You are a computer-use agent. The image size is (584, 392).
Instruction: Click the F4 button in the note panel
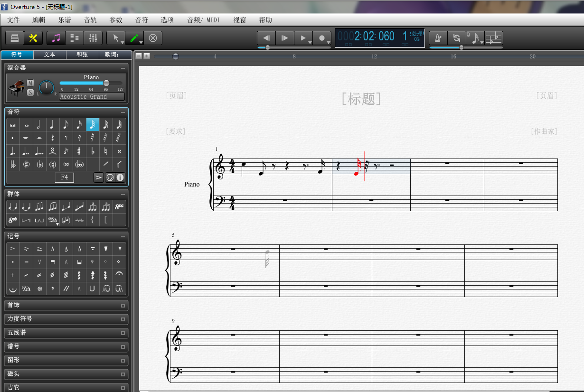[x=64, y=177]
